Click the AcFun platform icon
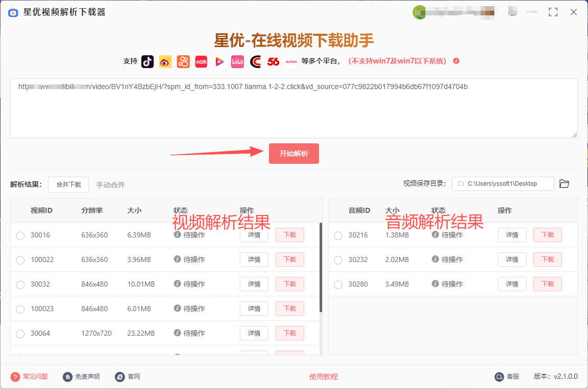Image resolution: width=588 pixels, height=389 pixels. (291, 61)
